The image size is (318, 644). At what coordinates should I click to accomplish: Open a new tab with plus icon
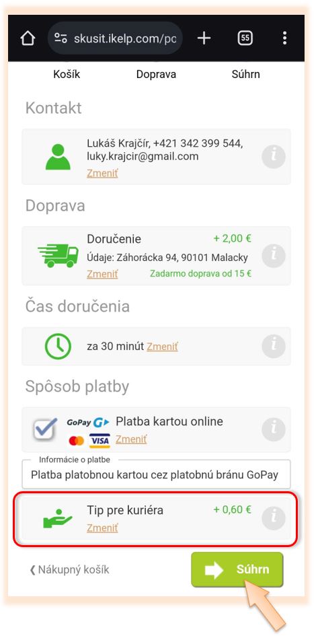204,38
